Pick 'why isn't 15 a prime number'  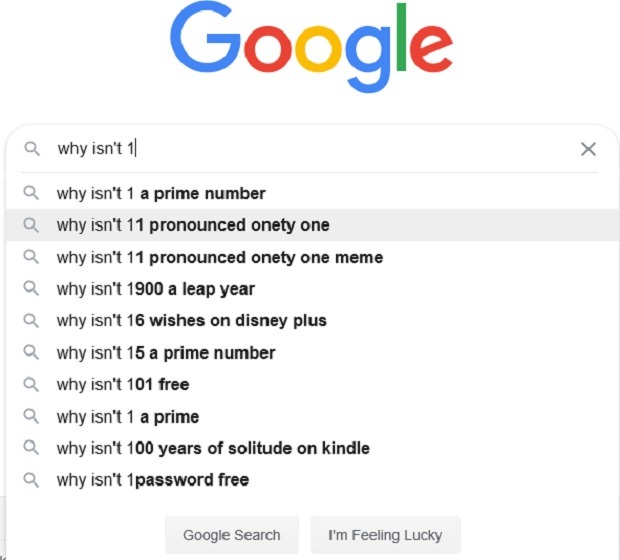pos(312,352)
